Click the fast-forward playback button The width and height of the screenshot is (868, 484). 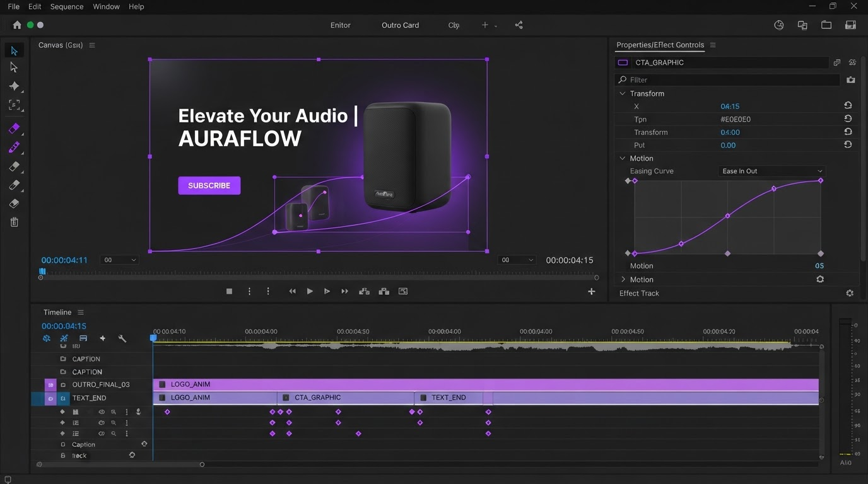pos(344,291)
